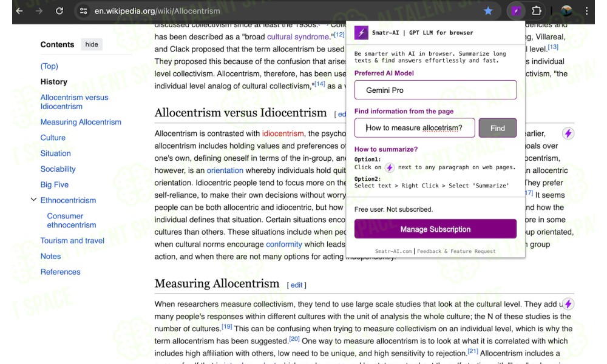Screen dimensions: 607x364
Task: Jump to (Top) in contents
Action: click(49, 66)
